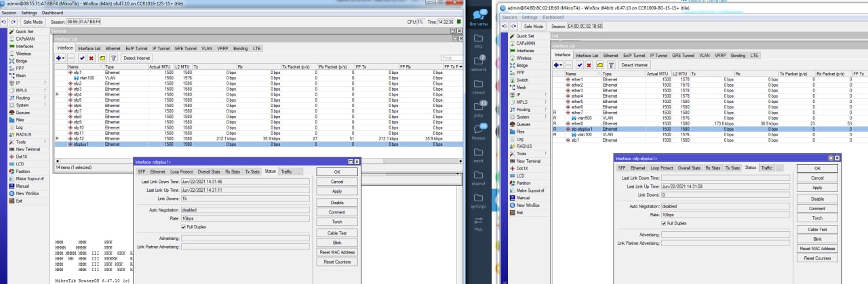
Task: Open New Terminal in left WinBox
Action: [27, 149]
